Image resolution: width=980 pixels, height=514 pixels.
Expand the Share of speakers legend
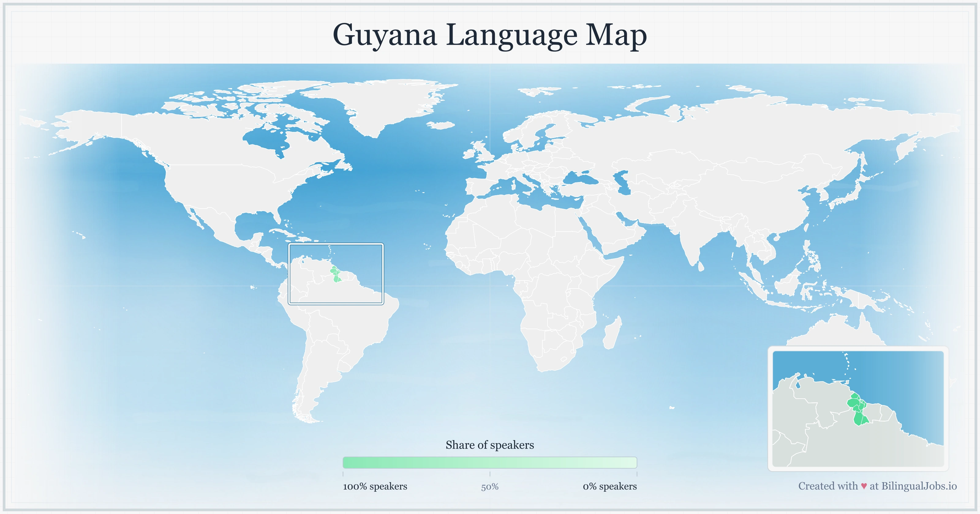490,445
